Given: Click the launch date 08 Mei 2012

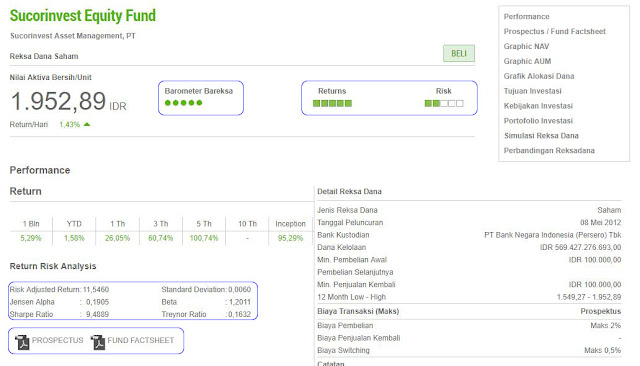Looking at the screenshot, I should (600, 223).
